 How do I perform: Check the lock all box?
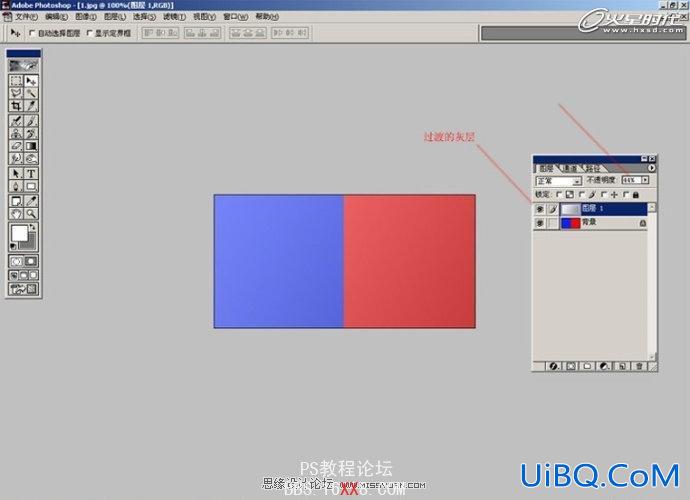point(626,194)
